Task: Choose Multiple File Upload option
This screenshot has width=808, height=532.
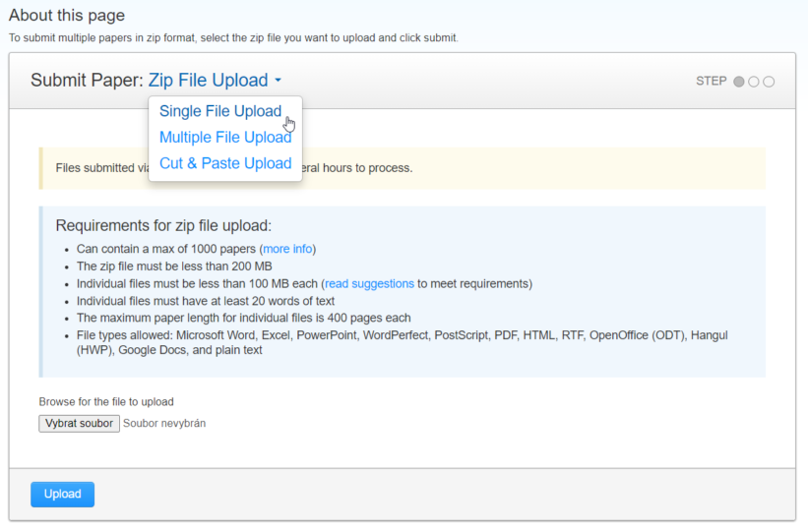Action: coord(225,138)
